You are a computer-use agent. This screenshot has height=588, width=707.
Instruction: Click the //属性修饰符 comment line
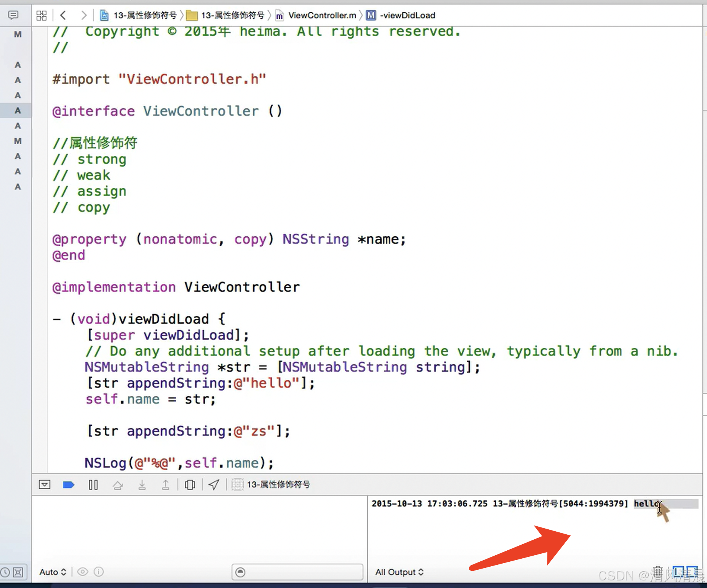95,143
